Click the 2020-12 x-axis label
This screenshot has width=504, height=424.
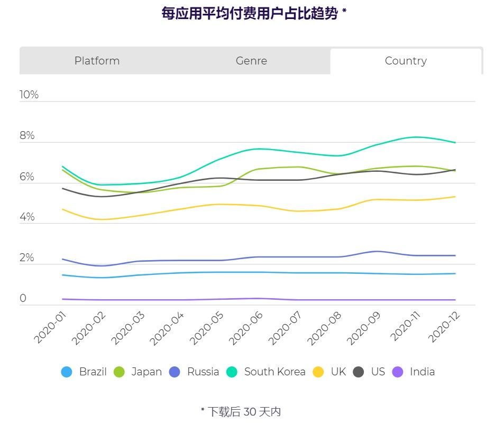[x=444, y=326]
